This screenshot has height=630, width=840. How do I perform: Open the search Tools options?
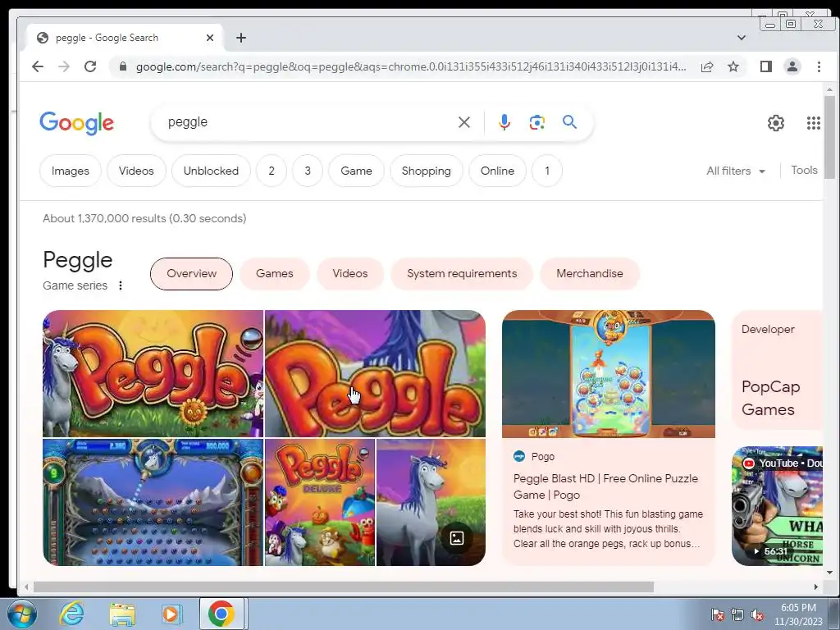pos(804,171)
